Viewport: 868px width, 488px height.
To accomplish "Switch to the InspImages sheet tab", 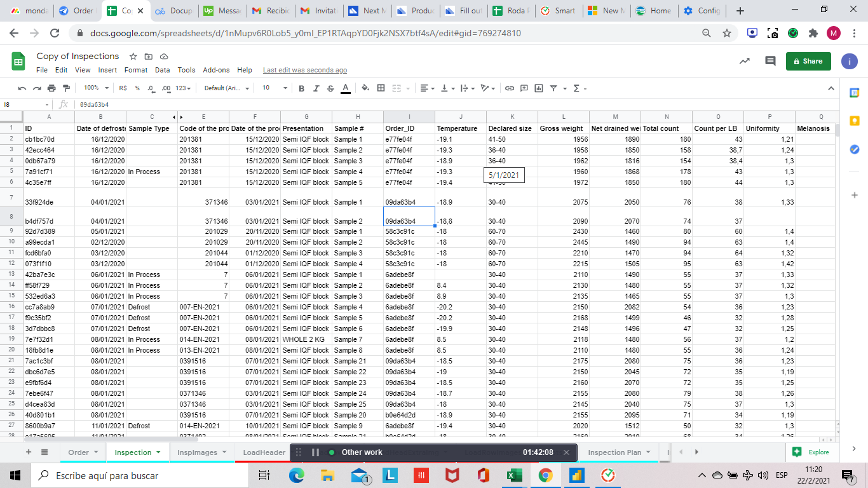I will pyautogui.click(x=201, y=452).
